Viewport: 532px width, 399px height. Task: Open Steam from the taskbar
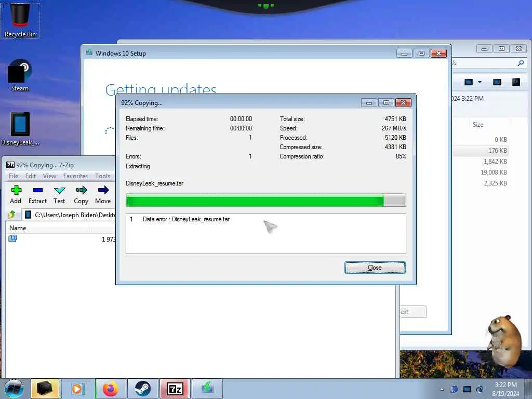coord(142,389)
